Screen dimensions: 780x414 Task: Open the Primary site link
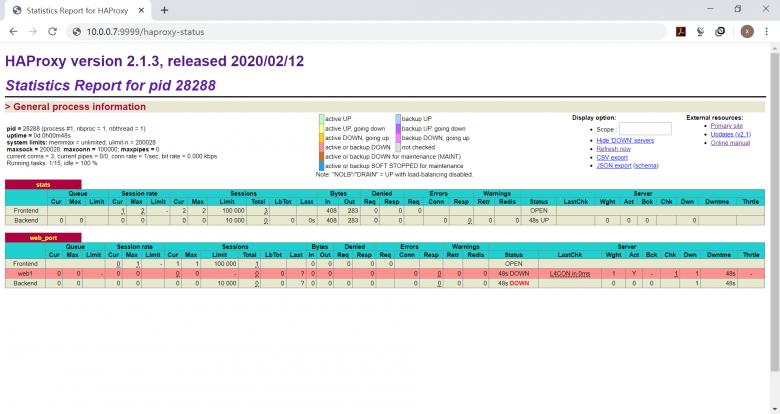pyautogui.click(x=726, y=126)
